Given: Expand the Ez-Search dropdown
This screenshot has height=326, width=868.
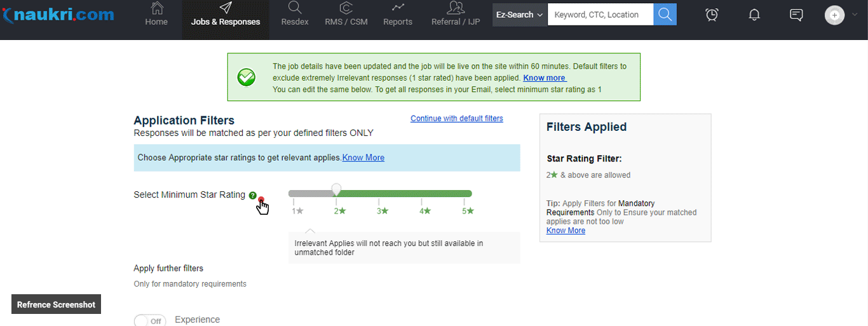Looking at the screenshot, I should click(x=520, y=15).
